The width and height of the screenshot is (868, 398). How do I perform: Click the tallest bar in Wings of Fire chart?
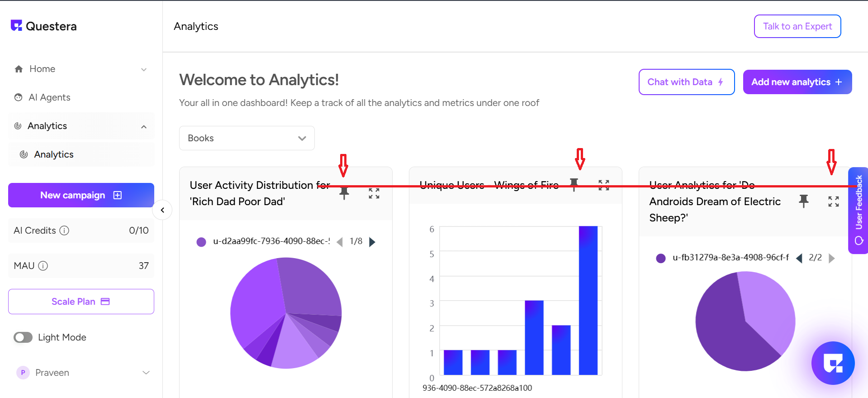pyautogui.click(x=588, y=300)
